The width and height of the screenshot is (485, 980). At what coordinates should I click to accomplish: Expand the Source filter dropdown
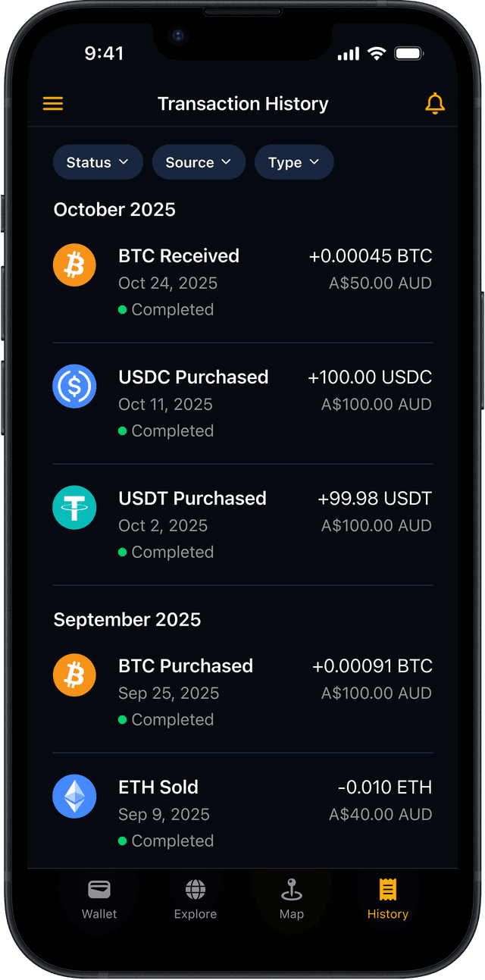(x=199, y=162)
